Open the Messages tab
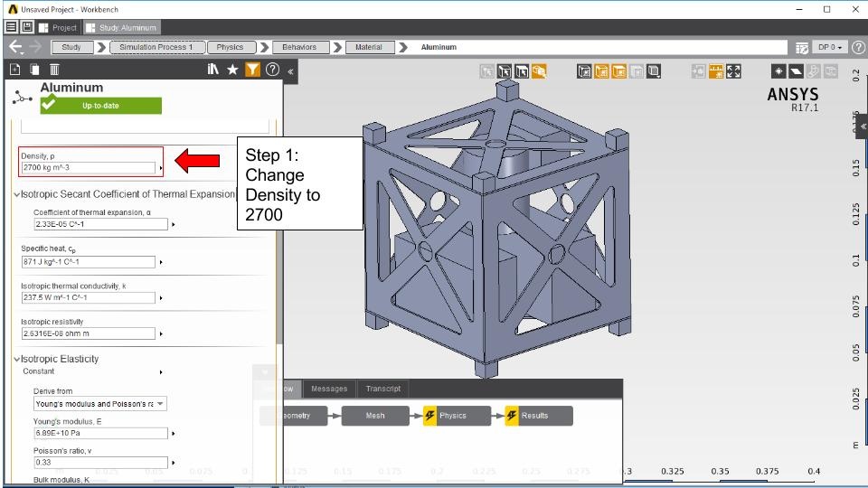The height and width of the screenshot is (488, 868). [x=329, y=389]
